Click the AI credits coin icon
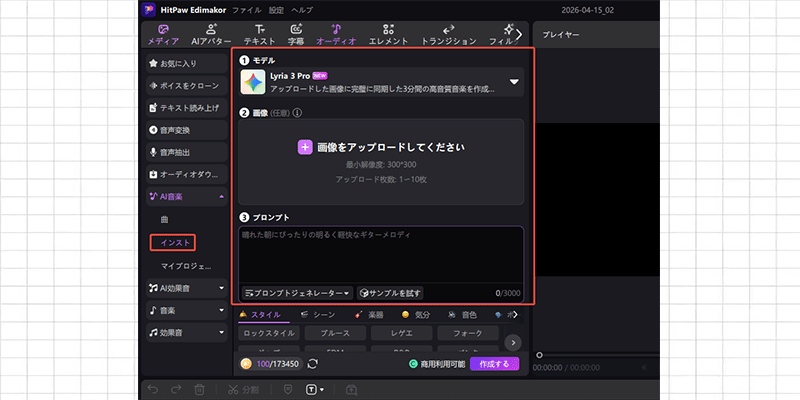 [x=246, y=364]
